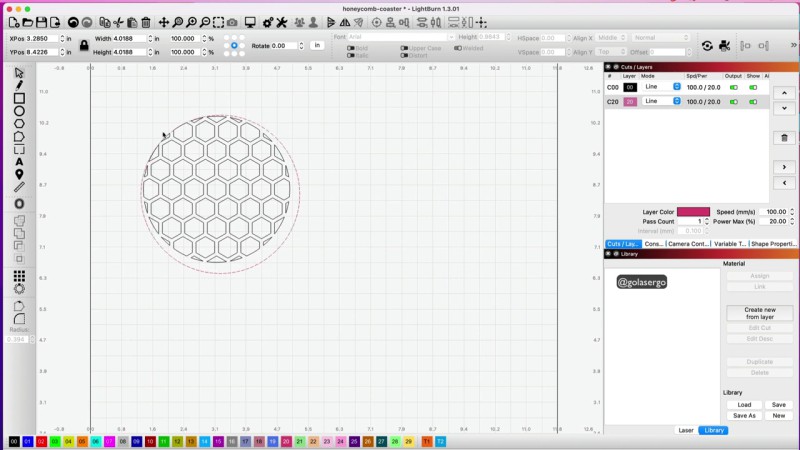Open Mode dropdown for layer C20
This screenshot has width=800, height=450.
click(x=662, y=102)
